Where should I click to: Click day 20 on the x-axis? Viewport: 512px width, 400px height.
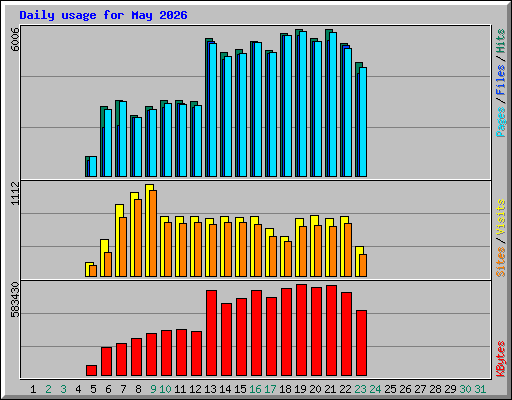click(315, 389)
